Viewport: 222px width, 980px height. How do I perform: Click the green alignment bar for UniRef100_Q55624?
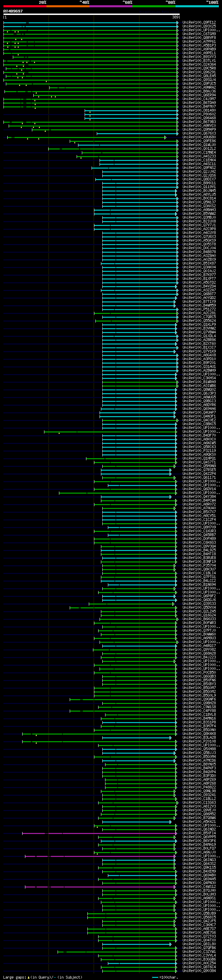tap(137, 321)
